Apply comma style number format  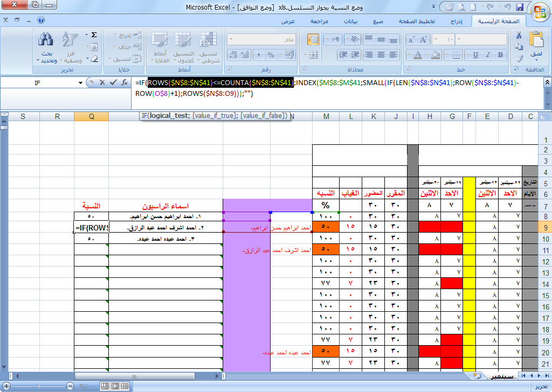coord(258,55)
